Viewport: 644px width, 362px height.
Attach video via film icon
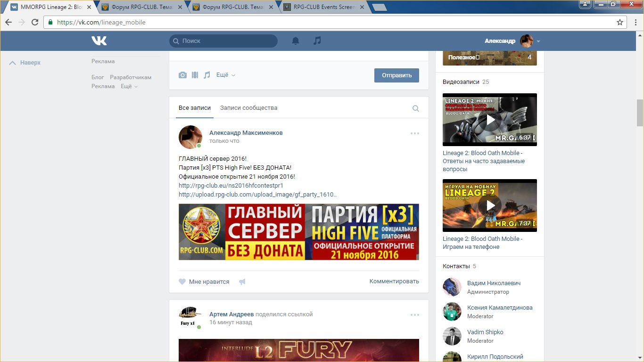click(195, 75)
